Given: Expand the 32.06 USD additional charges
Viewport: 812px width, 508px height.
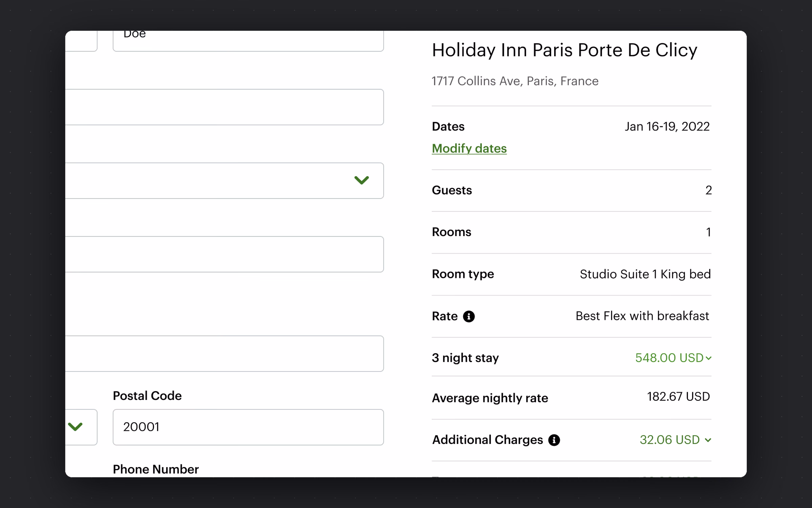Looking at the screenshot, I should click(676, 440).
